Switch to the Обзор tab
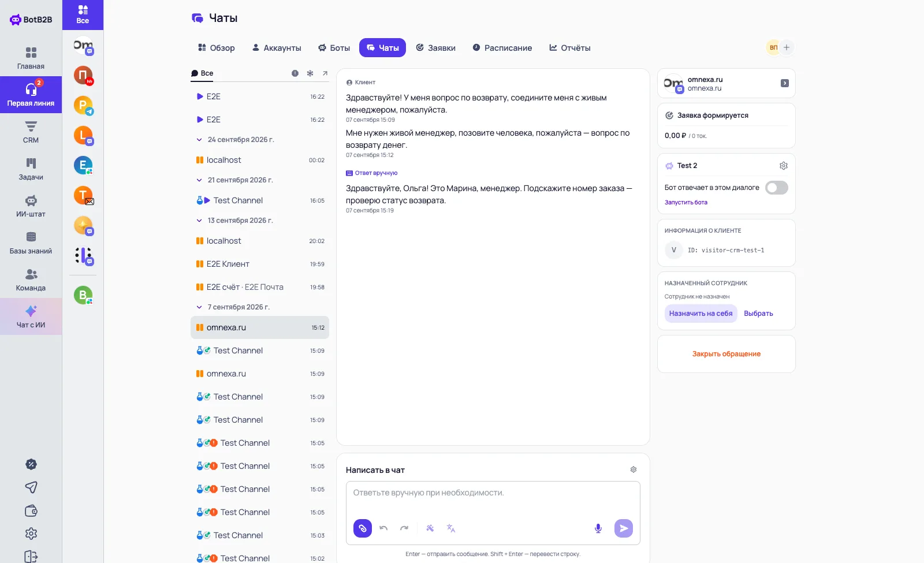The height and width of the screenshot is (563, 924). point(217,48)
